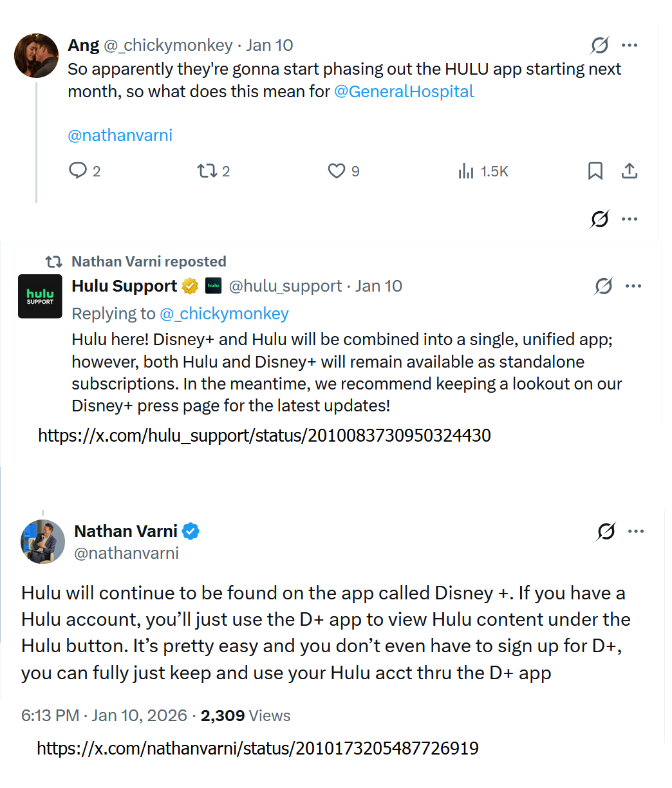
Task: Open the @GeneralHospital mention link
Action: pos(404,91)
